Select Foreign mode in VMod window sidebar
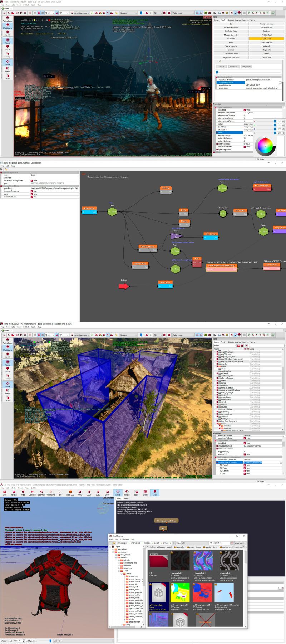Screen dimensions: 286x644 (x=8, y=55)
